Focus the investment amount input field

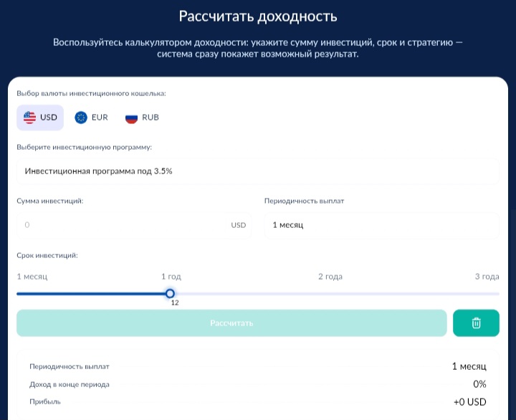[x=122, y=225]
